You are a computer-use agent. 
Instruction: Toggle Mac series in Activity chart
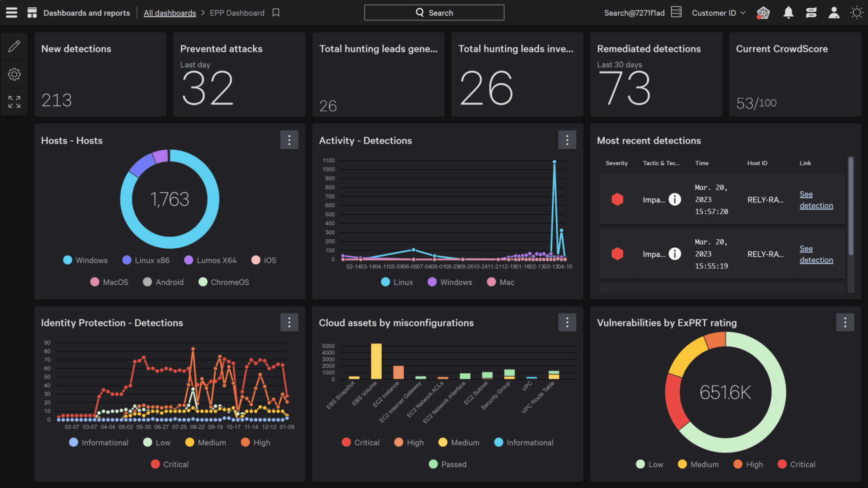click(501, 282)
